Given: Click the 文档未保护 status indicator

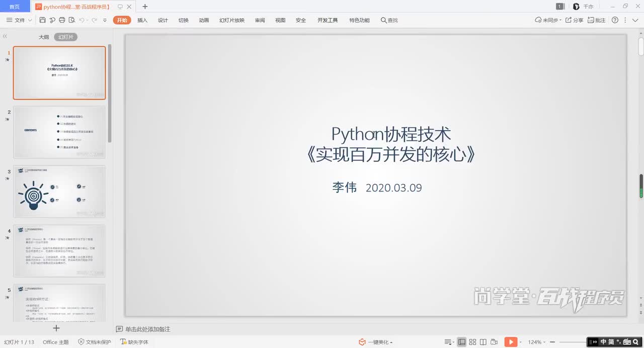Looking at the screenshot, I should pos(95,342).
